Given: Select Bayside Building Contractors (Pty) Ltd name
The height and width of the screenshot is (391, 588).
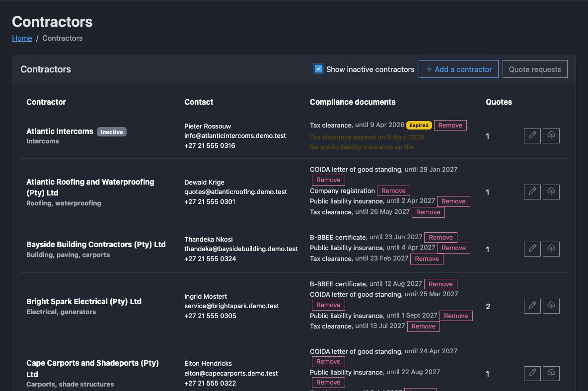Looking at the screenshot, I should point(96,244).
